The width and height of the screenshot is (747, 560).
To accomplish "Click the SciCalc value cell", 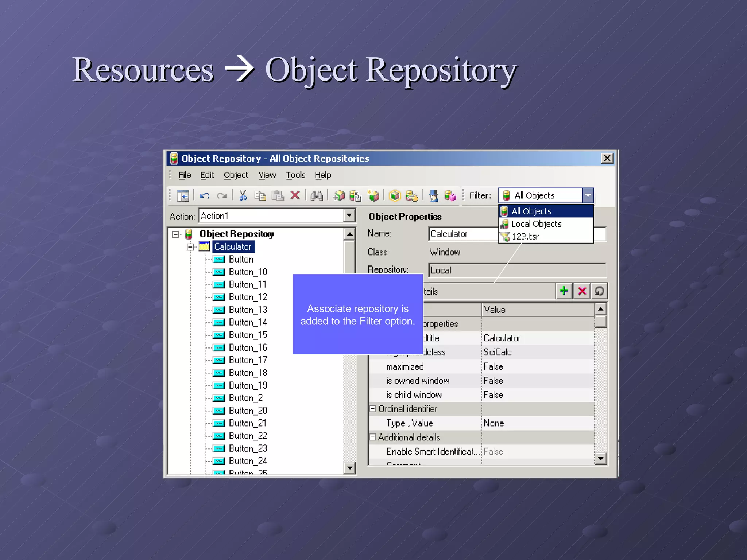I will click(x=538, y=352).
